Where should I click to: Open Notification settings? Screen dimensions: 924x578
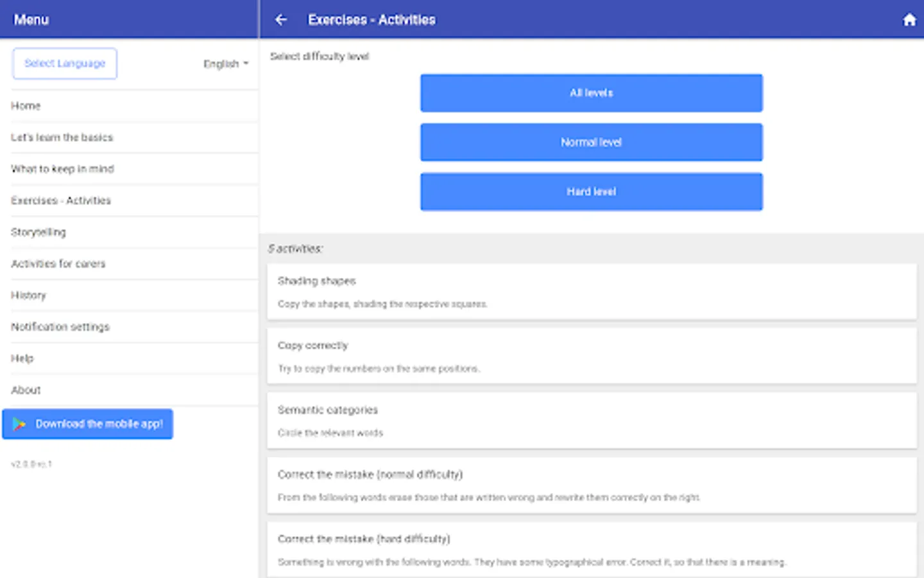point(60,327)
